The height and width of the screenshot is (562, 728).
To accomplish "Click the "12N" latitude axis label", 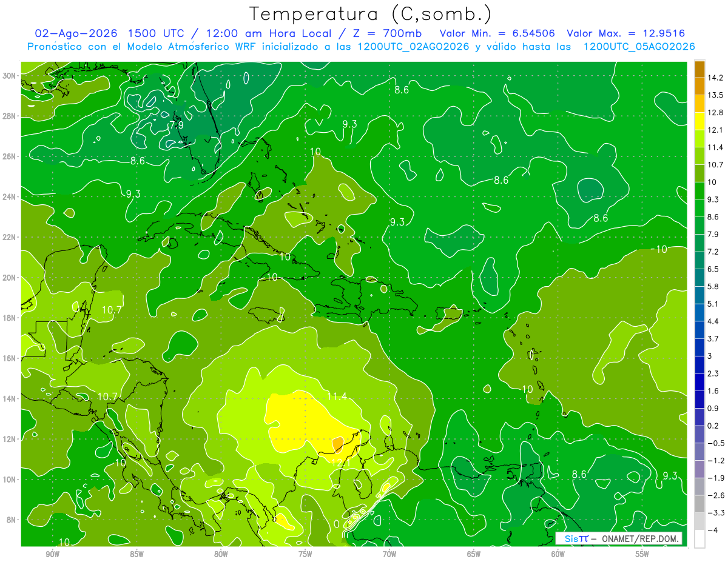I will click(x=9, y=439).
